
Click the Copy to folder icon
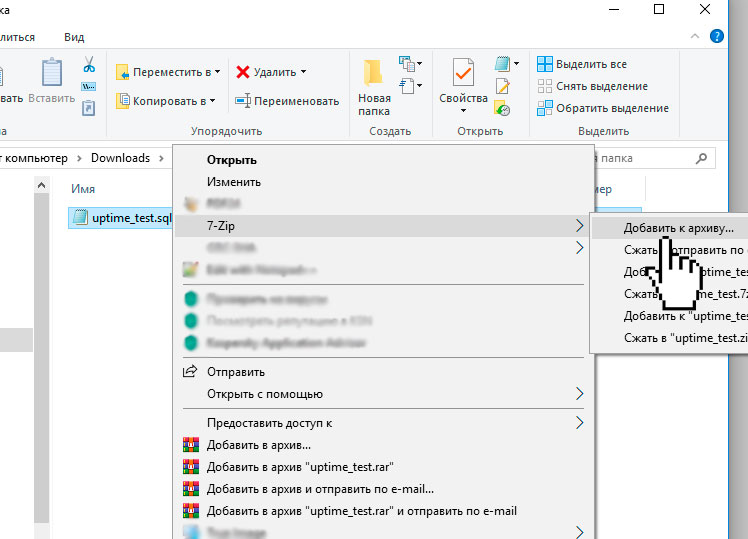(123, 101)
